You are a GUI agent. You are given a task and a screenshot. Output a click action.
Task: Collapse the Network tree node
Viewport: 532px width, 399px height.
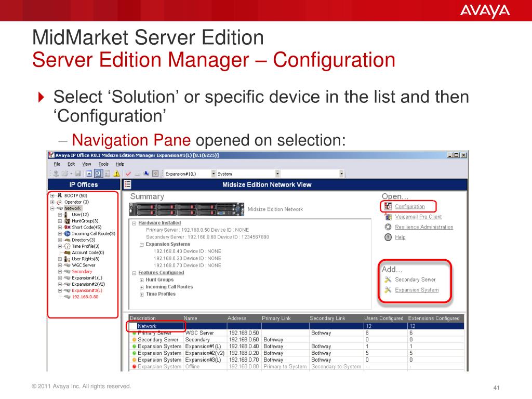coord(52,208)
